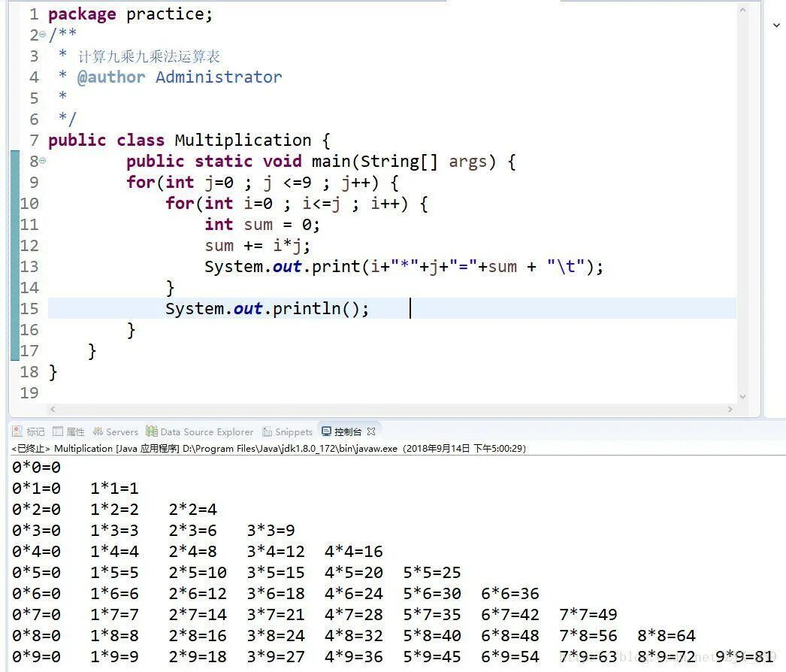Click the Properties tab icon

click(x=58, y=431)
